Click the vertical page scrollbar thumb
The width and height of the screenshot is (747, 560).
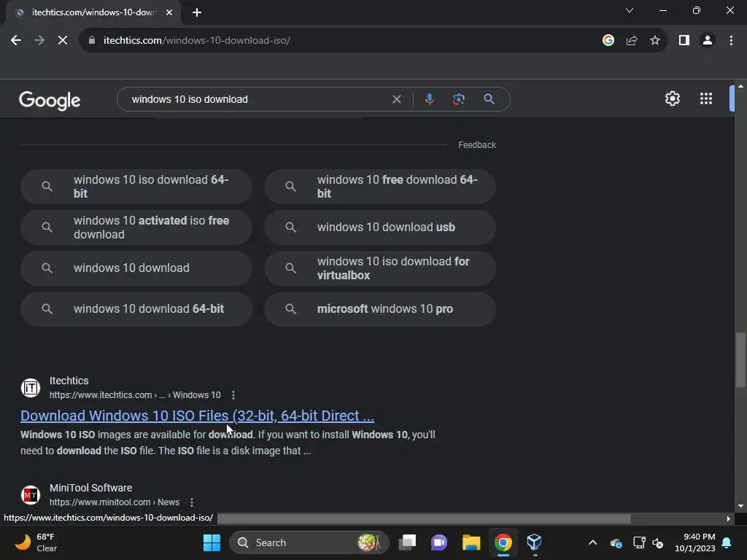tap(740, 360)
